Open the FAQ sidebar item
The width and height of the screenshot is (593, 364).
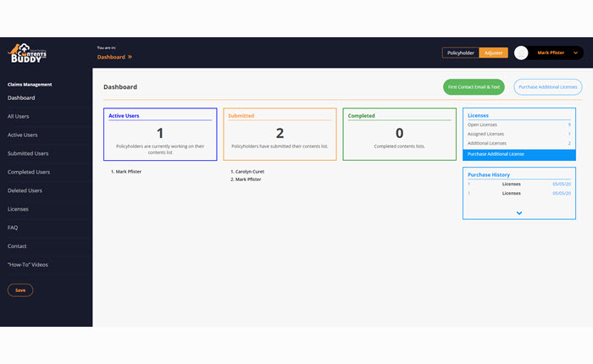(x=13, y=227)
